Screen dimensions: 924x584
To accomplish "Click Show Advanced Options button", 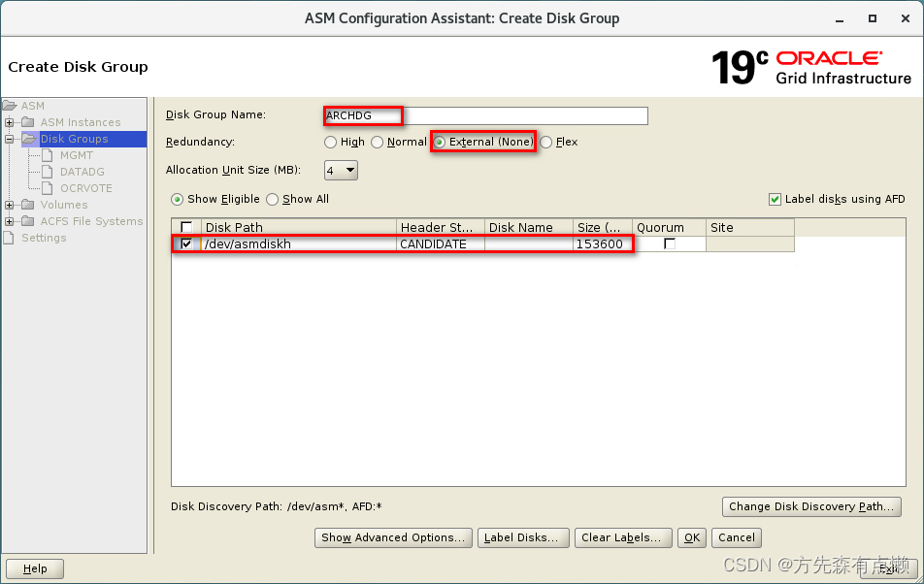I will point(393,537).
